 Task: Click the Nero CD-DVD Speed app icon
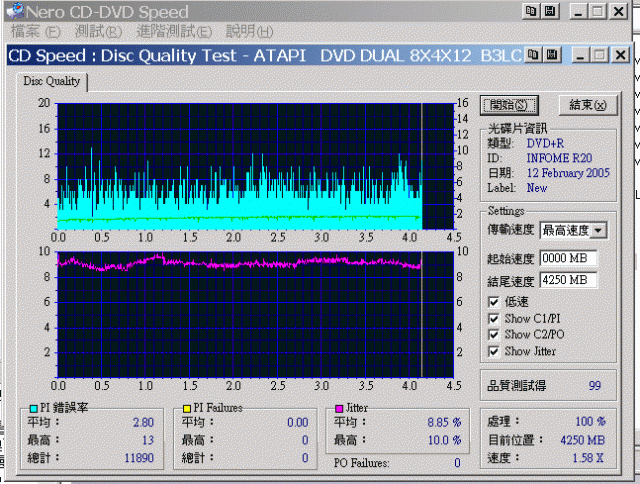pos(15,11)
